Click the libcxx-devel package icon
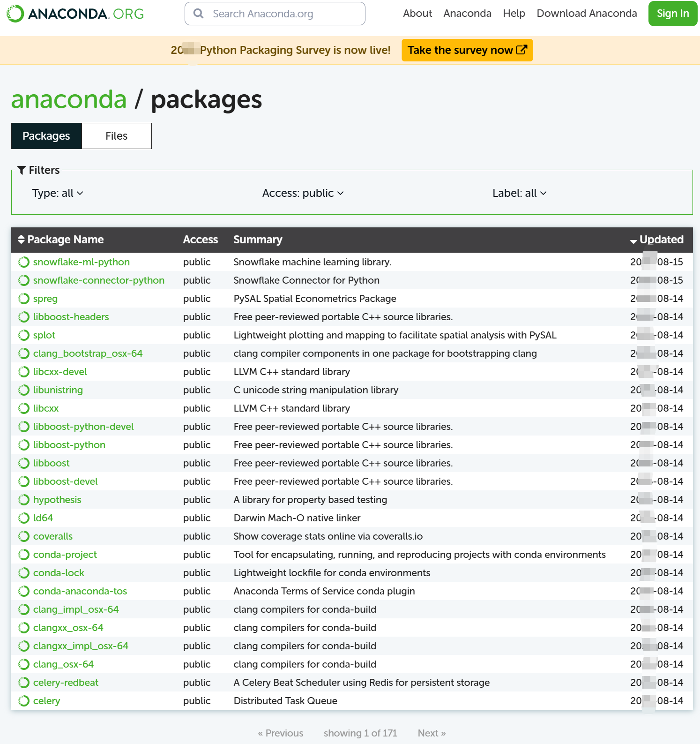Image resolution: width=700 pixels, height=744 pixels. [x=24, y=372]
